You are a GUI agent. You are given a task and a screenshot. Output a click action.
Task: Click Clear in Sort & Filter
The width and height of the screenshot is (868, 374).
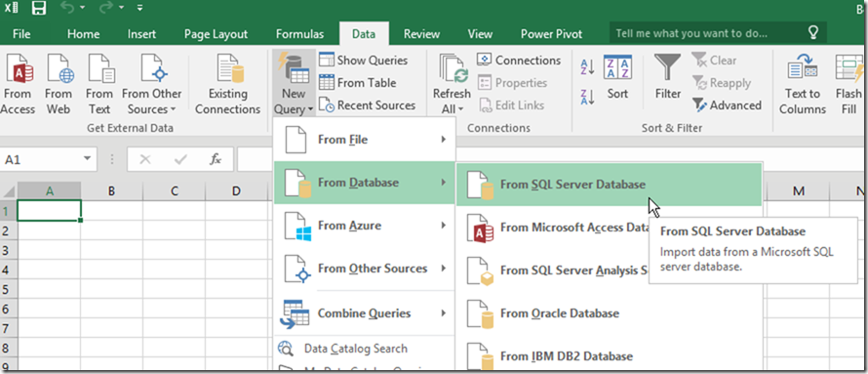click(714, 60)
